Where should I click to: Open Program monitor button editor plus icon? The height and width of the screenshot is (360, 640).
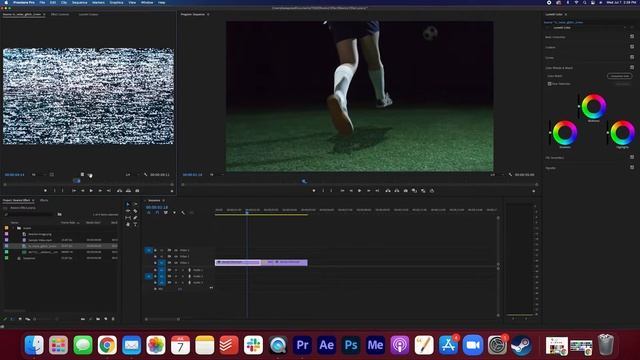533,191
